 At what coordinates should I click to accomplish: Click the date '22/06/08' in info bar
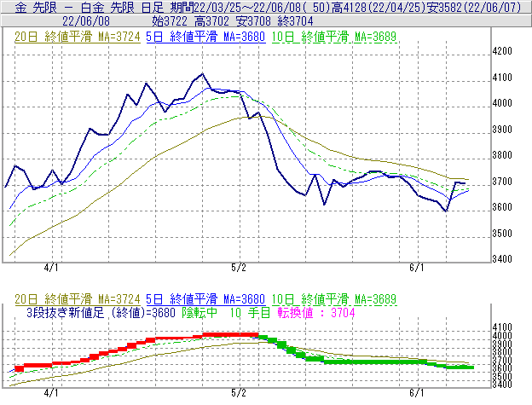point(86,21)
